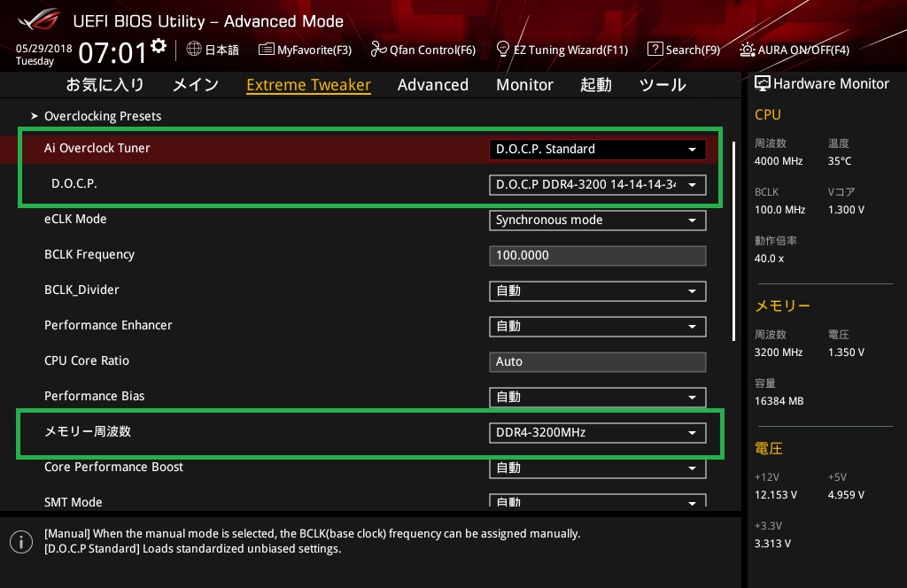Open メモリー周波数 dropdown
The width and height of the screenshot is (907, 588).
pyautogui.click(x=598, y=432)
